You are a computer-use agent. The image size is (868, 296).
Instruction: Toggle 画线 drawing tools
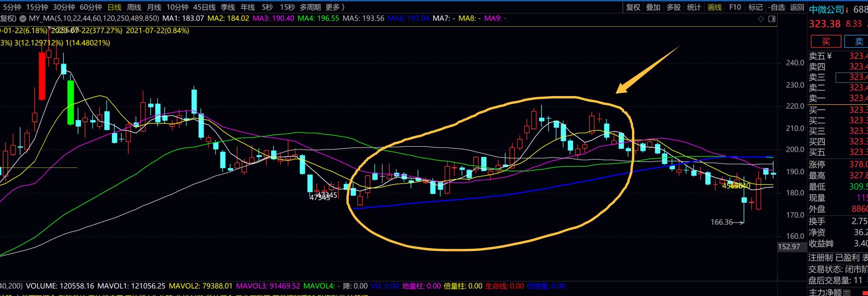click(x=715, y=7)
